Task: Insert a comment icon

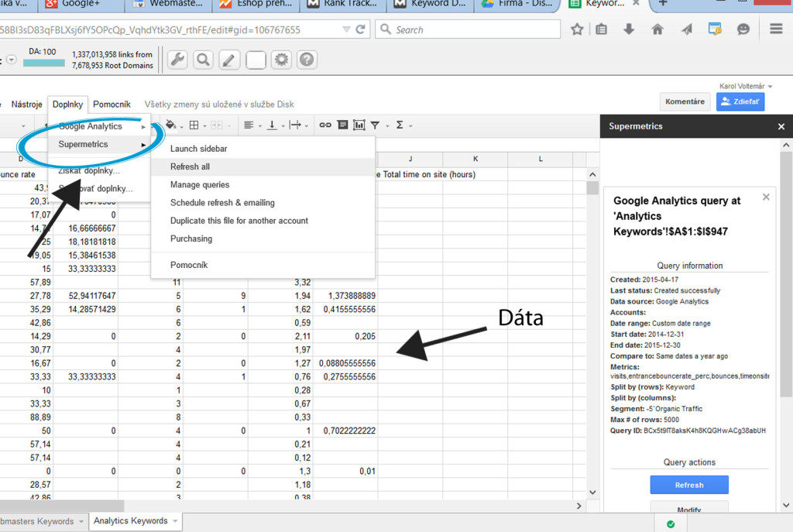Action: tap(342, 125)
